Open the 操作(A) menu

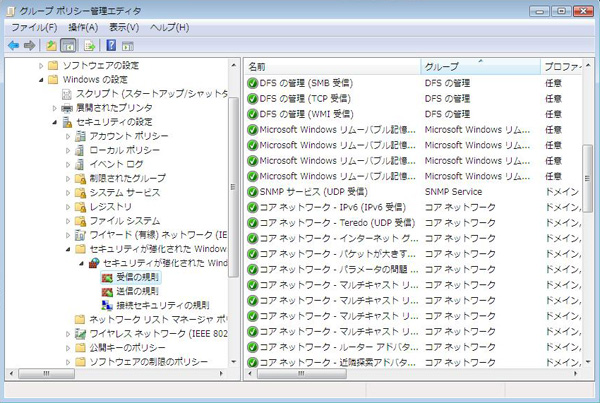click(x=83, y=28)
